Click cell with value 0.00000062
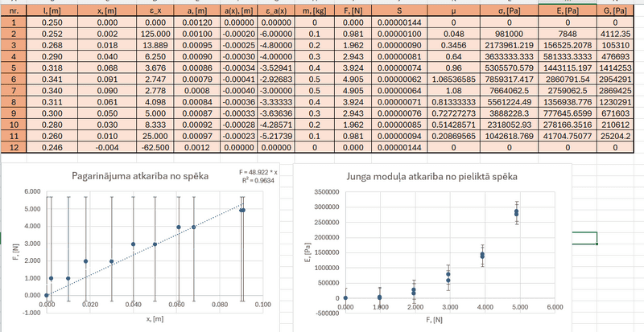Image resolution: width=644 pixels, height=332 pixels. pyautogui.click(x=399, y=80)
